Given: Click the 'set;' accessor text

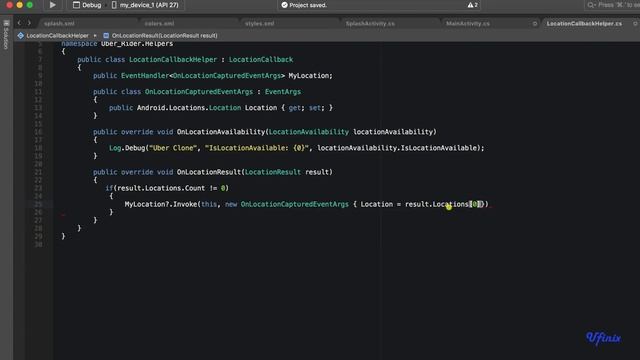Looking at the screenshot, I should [316, 108].
